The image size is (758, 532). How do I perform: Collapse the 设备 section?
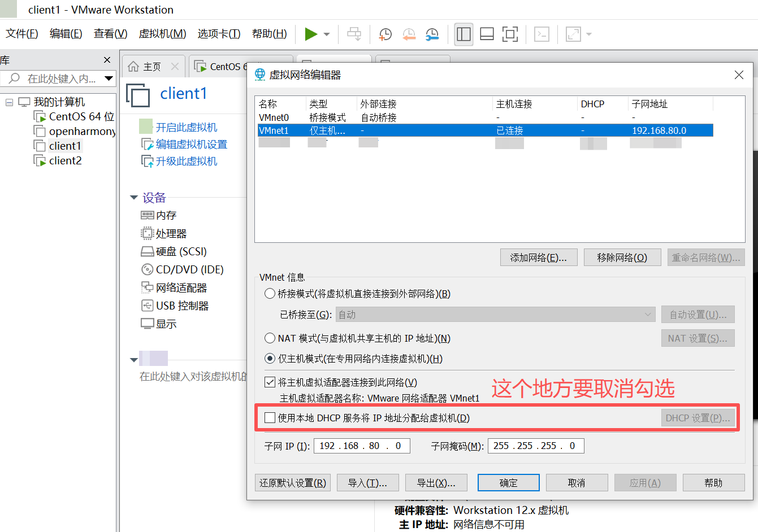[134, 198]
